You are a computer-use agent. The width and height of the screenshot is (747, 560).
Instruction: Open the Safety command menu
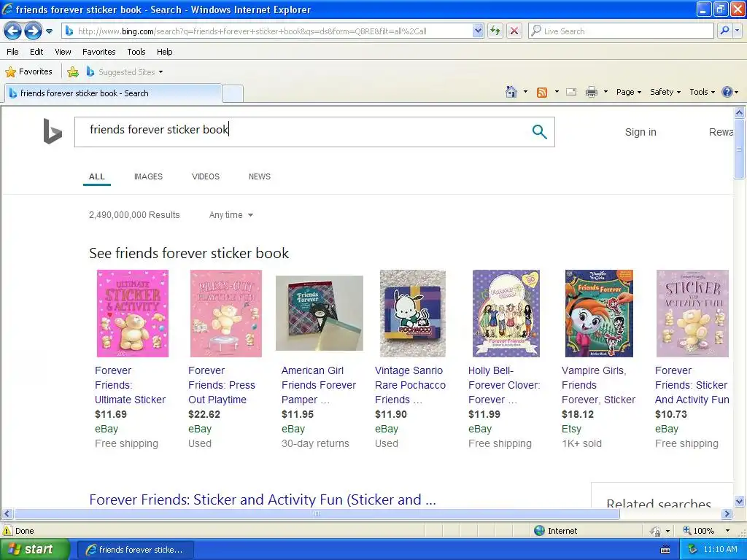coord(665,92)
